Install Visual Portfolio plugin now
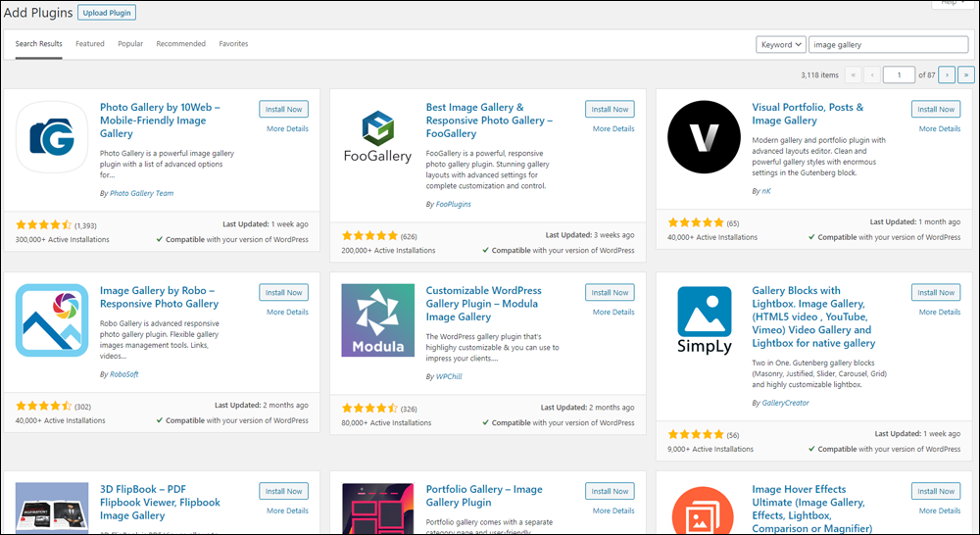This screenshot has height=535, width=980. coord(936,109)
